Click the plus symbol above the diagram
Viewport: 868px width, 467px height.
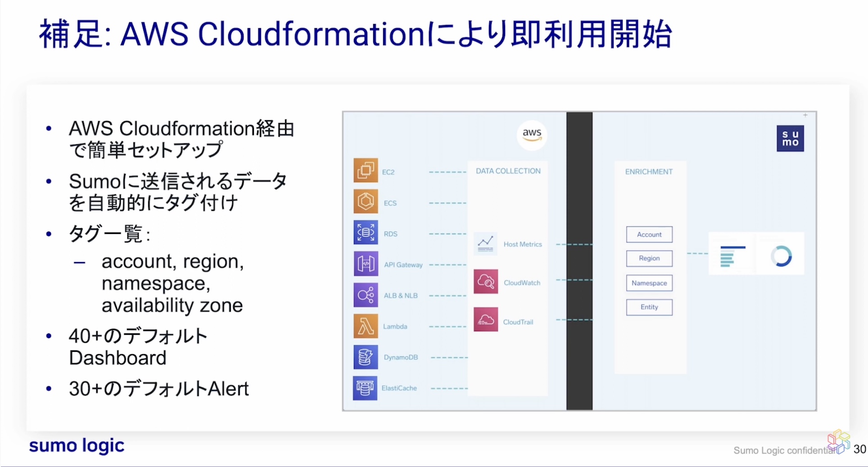805,115
